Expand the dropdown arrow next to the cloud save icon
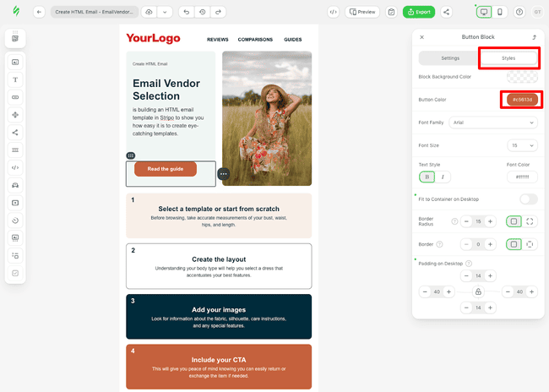549x392 pixels. pos(165,12)
